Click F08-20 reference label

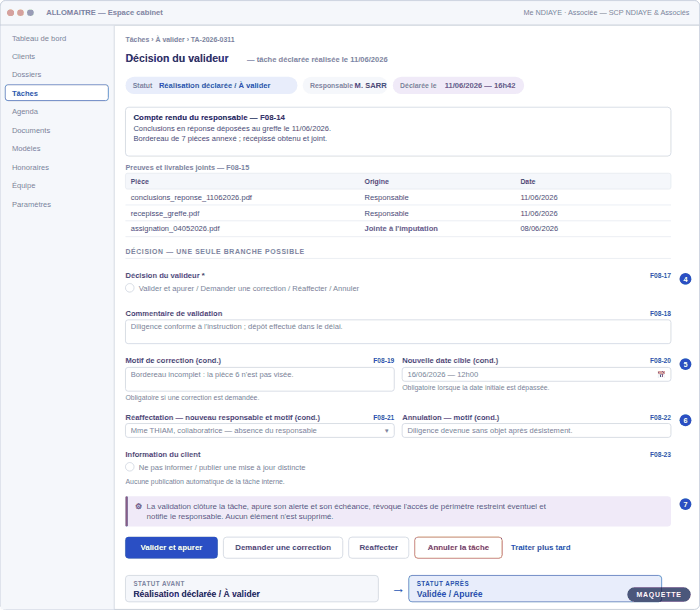click(x=660, y=360)
